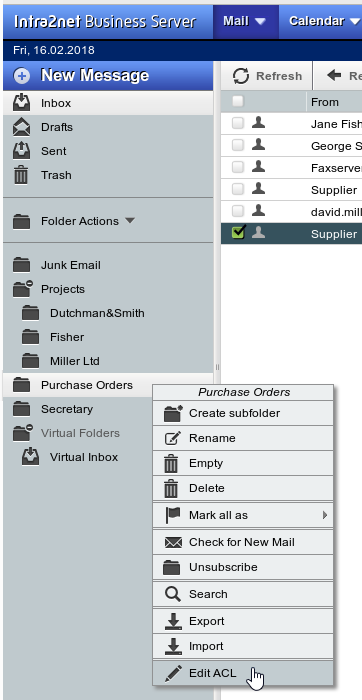
Task: Click the Sent outbox icon
Action: [x=21, y=151]
